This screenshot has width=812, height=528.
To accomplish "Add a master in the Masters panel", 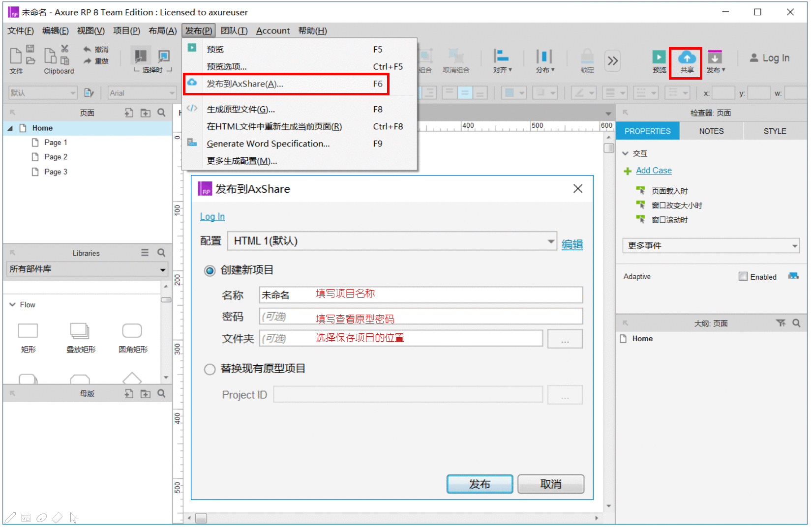I will coord(129,394).
